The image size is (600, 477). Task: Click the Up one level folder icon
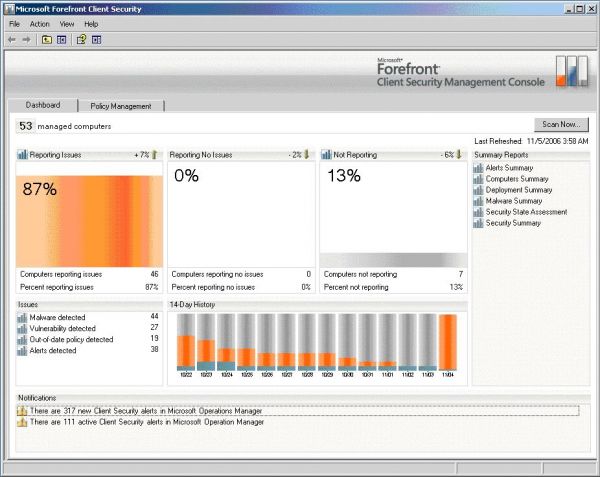coord(47,39)
